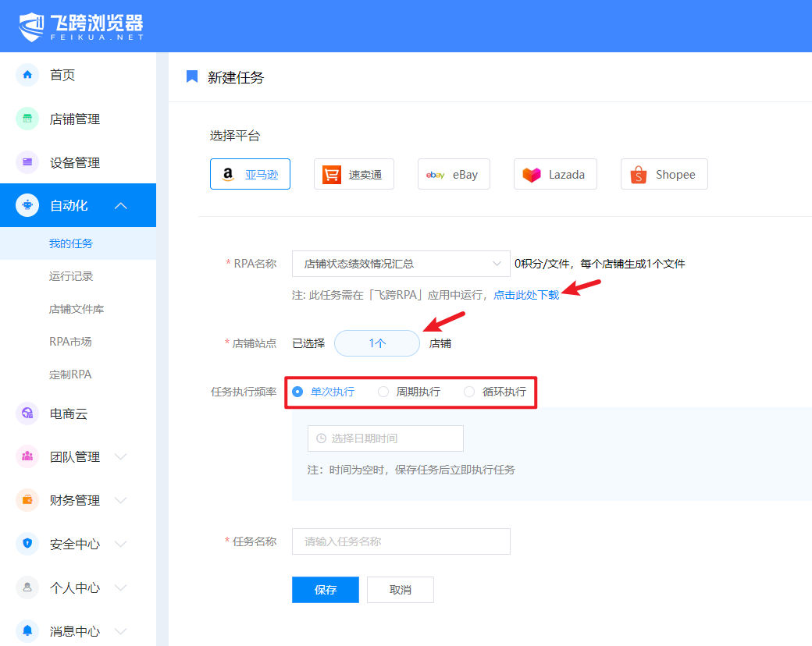Click the store management green icon
The height and width of the screenshot is (646, 812).
click(x=27, y=119)
